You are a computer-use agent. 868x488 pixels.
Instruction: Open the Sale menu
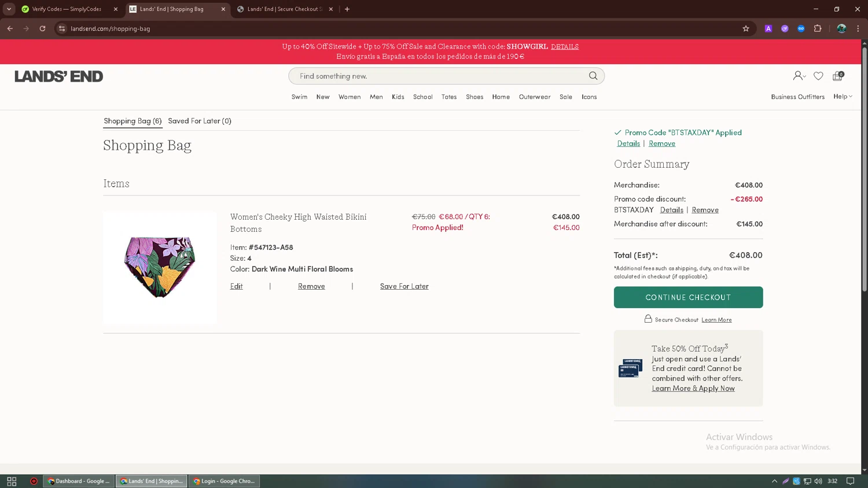pos(566,97)
